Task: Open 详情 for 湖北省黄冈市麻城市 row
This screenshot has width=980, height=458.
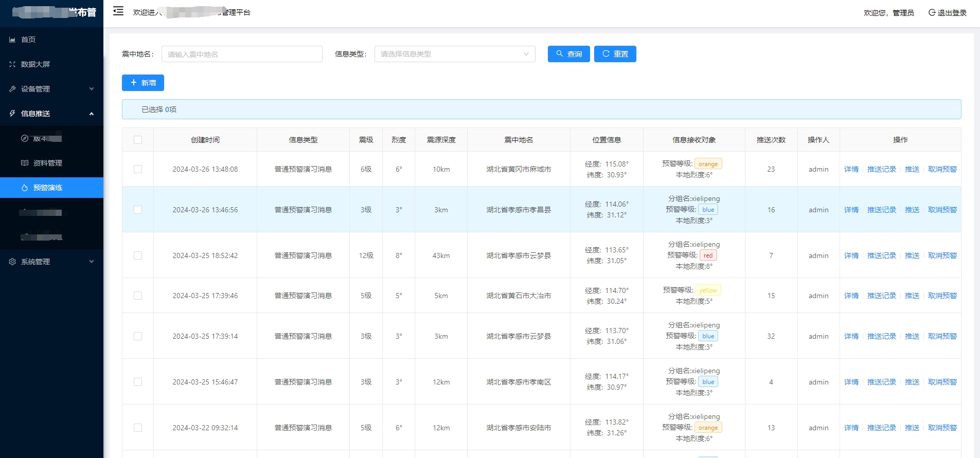Action: click(x=851, y=169)
